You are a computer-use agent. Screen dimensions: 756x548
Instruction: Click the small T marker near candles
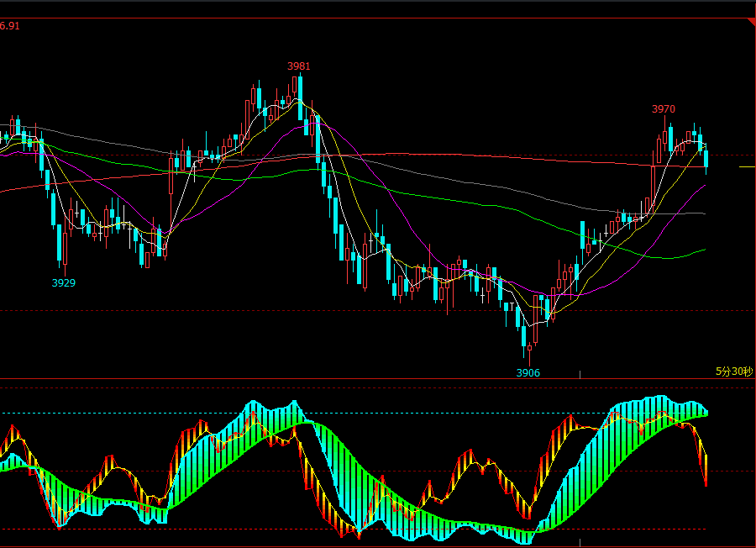point(512,306)
